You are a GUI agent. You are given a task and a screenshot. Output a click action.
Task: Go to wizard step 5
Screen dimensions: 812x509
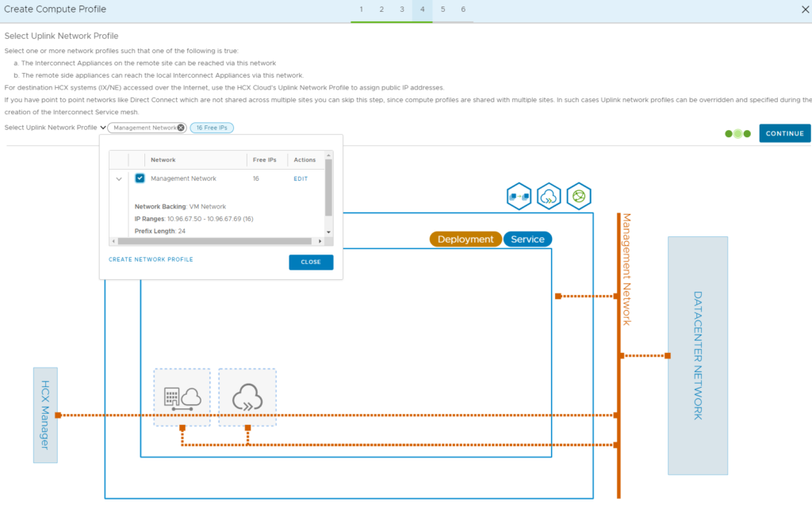pyautogui.click(x=442, y=10)
